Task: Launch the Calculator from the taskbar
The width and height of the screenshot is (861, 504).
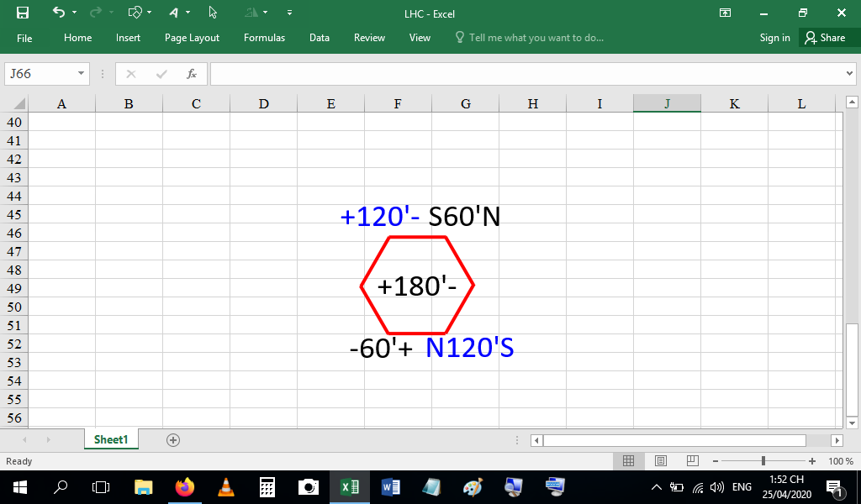Action: pos(267,487)
